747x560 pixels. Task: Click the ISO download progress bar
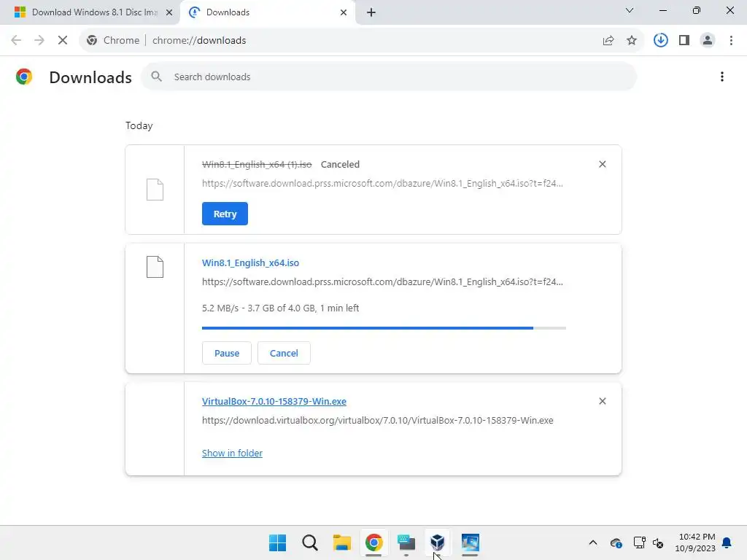384,328
